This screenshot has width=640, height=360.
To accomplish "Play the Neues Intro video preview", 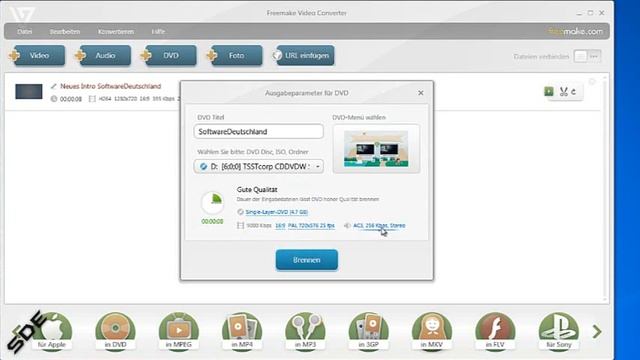I will [549, 91].
